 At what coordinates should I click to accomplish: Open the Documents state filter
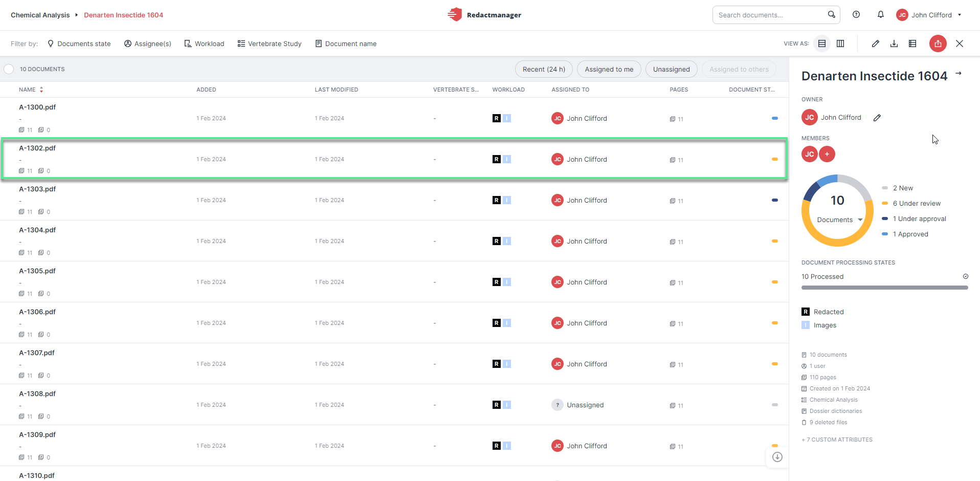pos(79,43)
